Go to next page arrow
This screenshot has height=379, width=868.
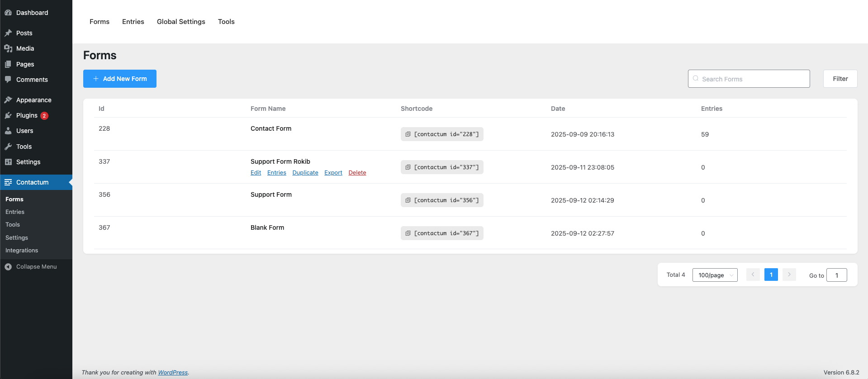[789, 275]
